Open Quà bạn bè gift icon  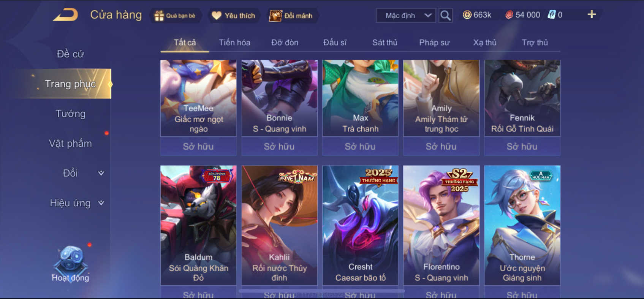tap(175, 16)
